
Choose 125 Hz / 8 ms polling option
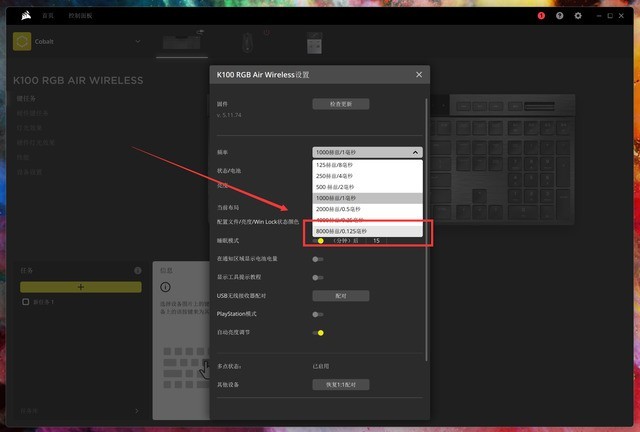click(x=367, y=165)
